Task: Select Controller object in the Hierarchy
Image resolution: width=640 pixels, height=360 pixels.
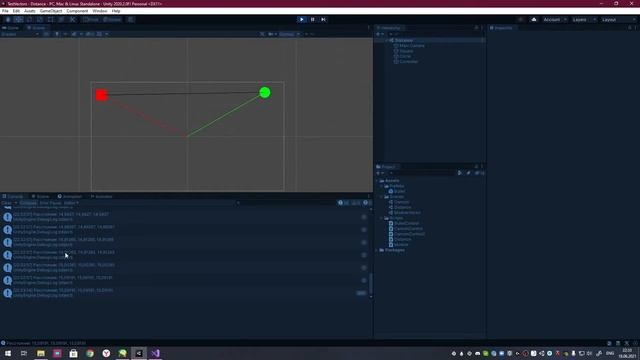Action: point(409,62)
